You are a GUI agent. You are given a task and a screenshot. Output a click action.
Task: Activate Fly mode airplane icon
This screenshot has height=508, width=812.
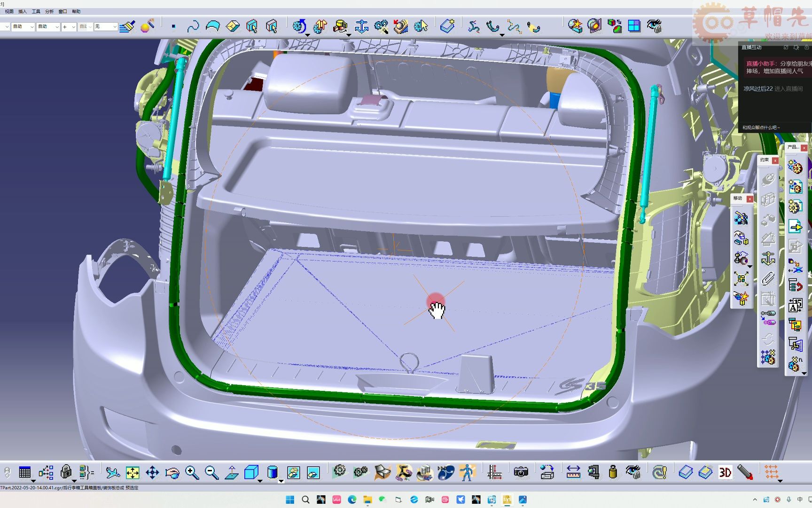tap(113, 472)
